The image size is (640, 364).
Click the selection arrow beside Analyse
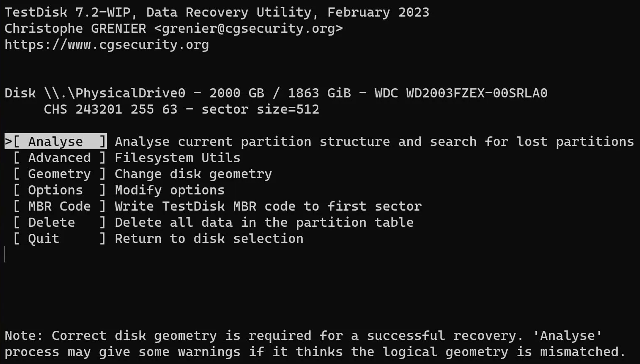[x=8, y=141]
